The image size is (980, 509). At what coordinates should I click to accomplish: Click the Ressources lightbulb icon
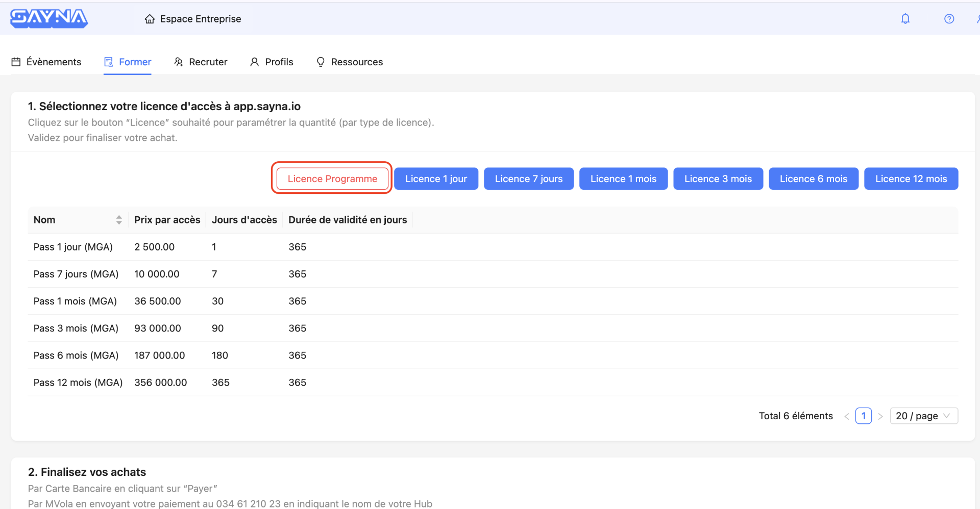click(321, 62)
